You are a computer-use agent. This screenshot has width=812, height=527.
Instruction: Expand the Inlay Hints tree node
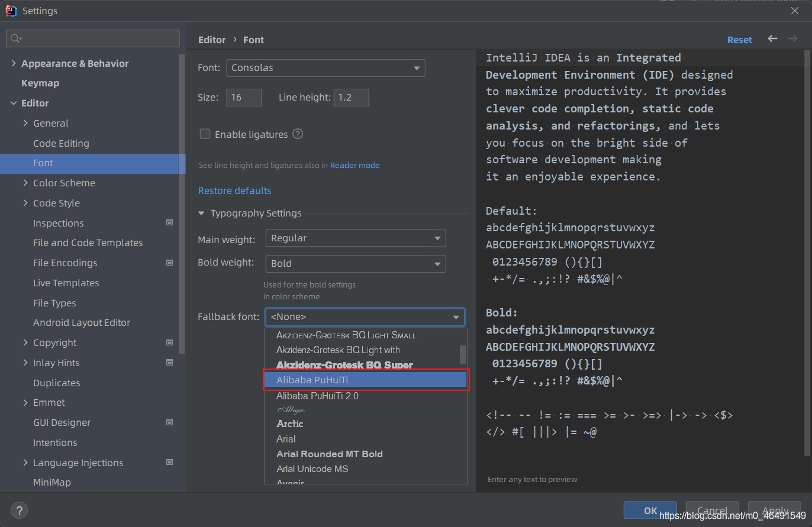click(x=25, y=363)
